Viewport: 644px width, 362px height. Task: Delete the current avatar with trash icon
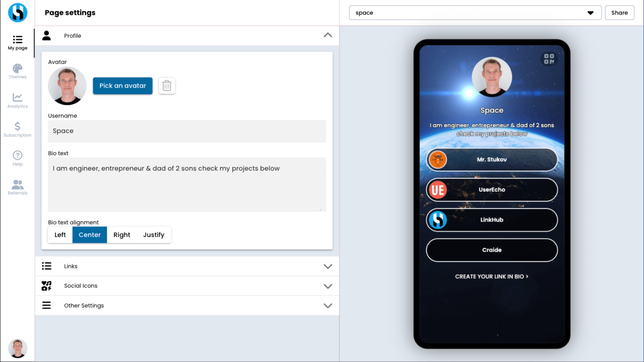point(167,86)
